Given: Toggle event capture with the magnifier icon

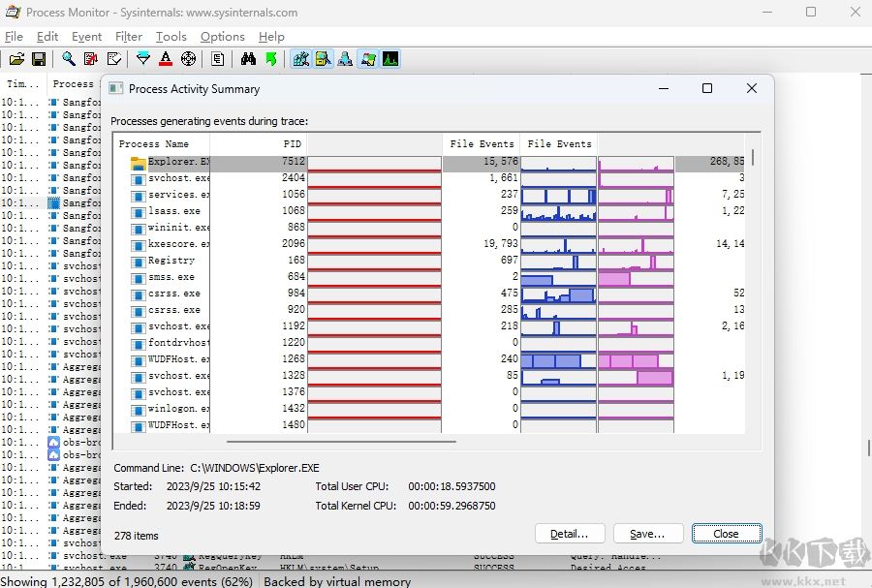Looking at the screenshot, I should 68,59.
